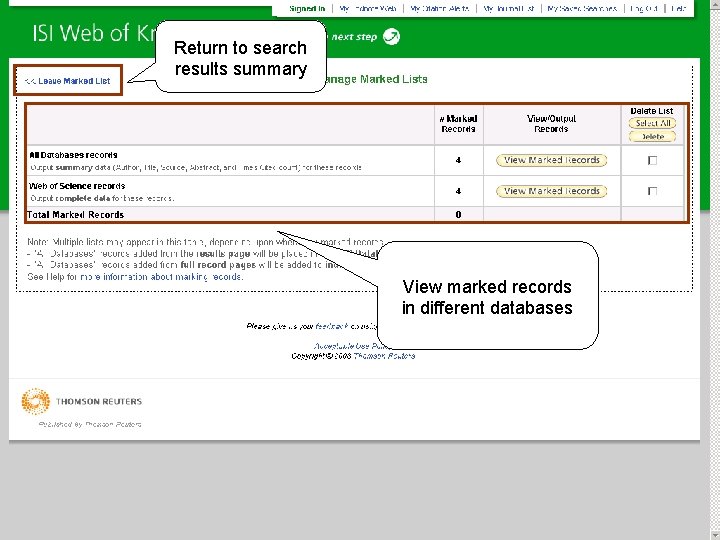The height and width of the screenshot is (540, 720).
Task: Click the 'Signed In' status text
Action: pyautogui.click(x=307, y=8)
